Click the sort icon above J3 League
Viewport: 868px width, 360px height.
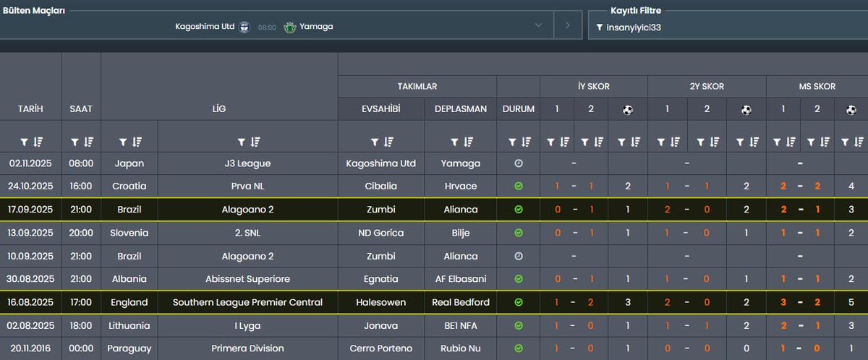tap(255, 142)
